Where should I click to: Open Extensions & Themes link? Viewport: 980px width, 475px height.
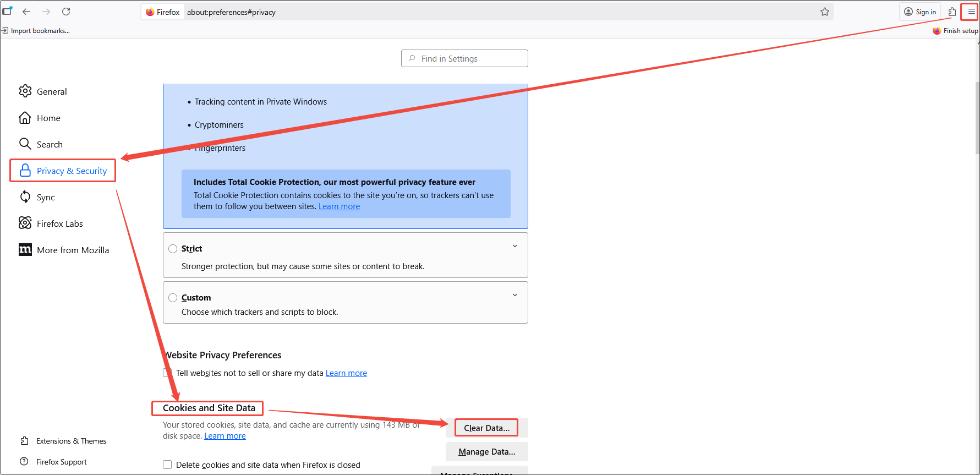[71, 441]
